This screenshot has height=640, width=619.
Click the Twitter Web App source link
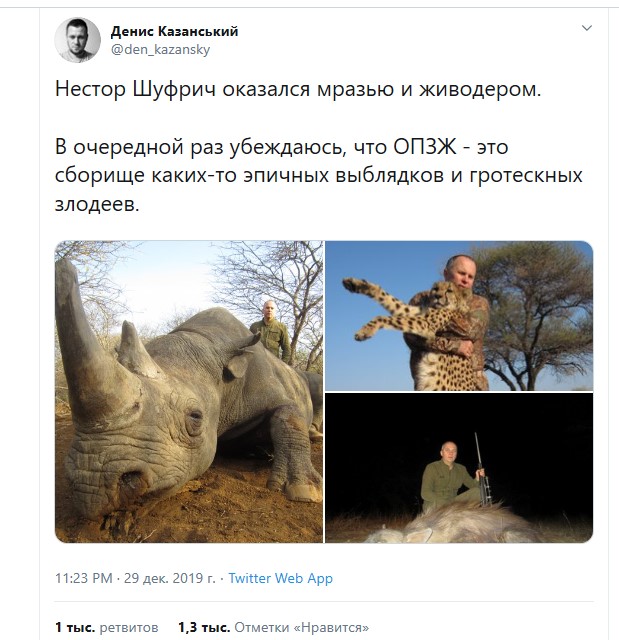click(x=280, y=578)
